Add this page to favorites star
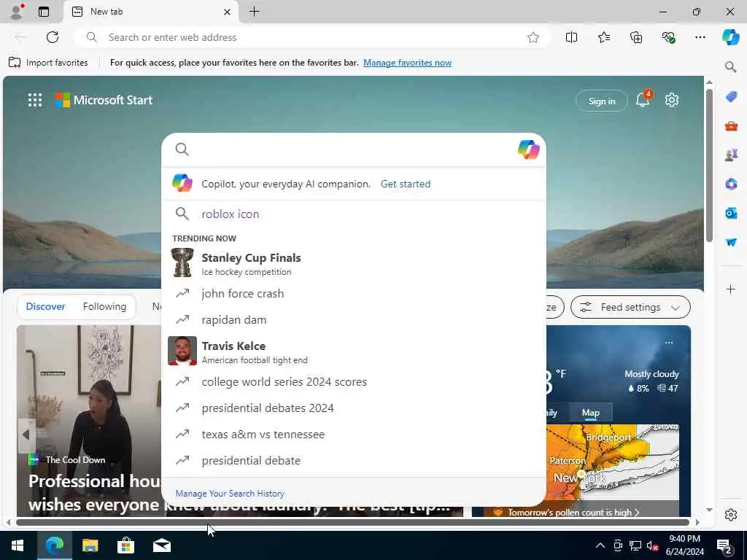 533,37
